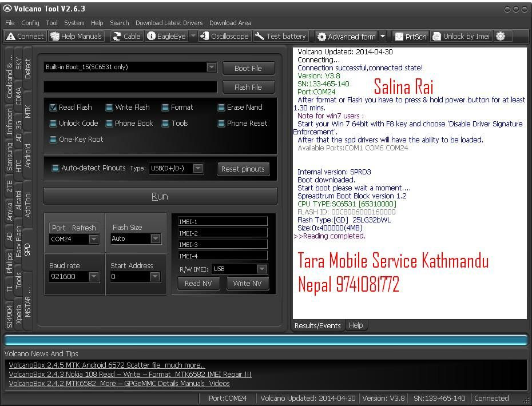This screenshot has height=406, width=532.
Task: Click the Connected status bar entry
Action: pyautogui.click(x=491, y=399)
